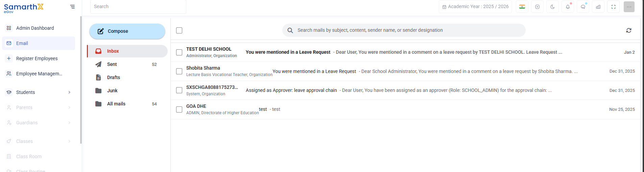Open the chat messages icon

click(583, 7)
